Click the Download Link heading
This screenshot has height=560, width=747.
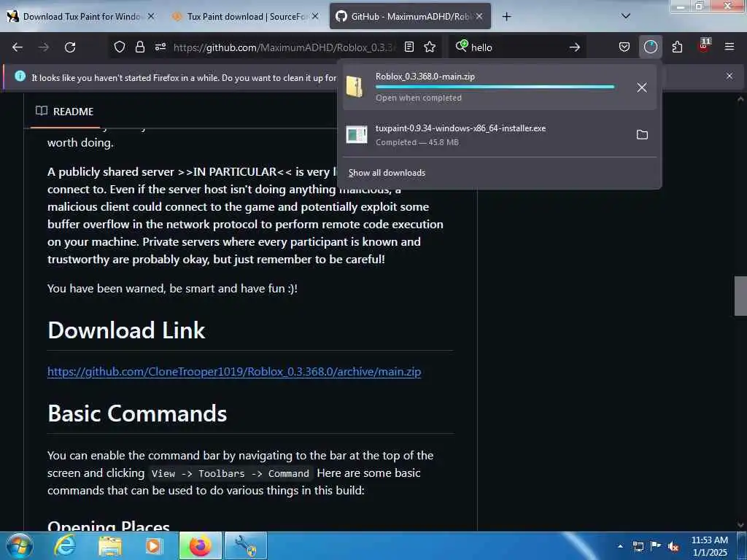coord(126,330)
